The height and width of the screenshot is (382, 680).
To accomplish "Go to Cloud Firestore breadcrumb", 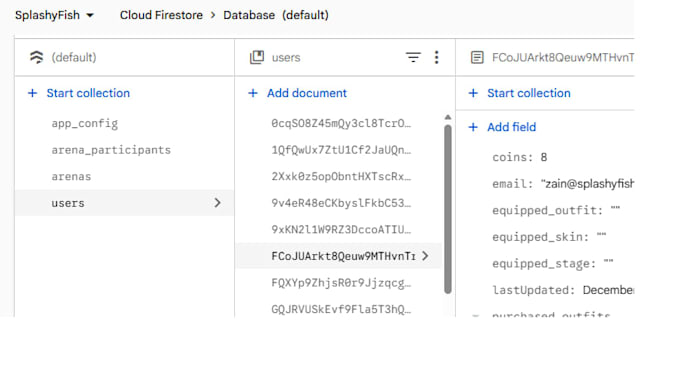I will click(161, 15).
